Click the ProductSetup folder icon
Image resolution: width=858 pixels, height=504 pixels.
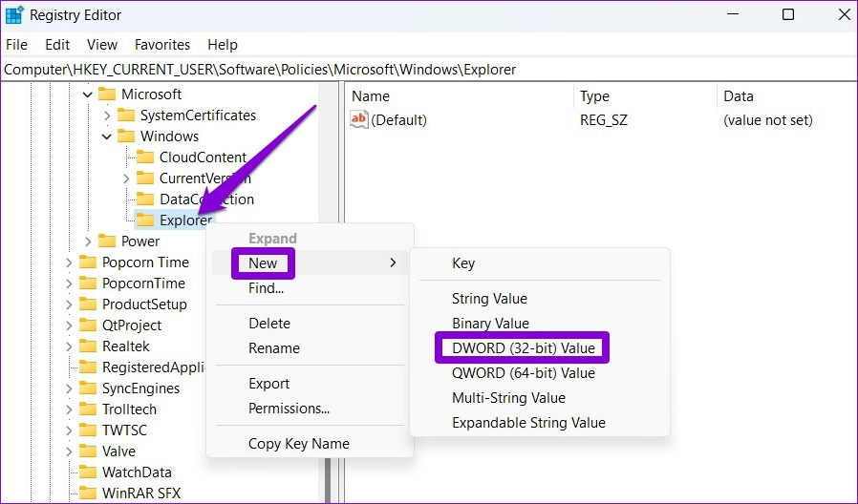tap(88, 304)
